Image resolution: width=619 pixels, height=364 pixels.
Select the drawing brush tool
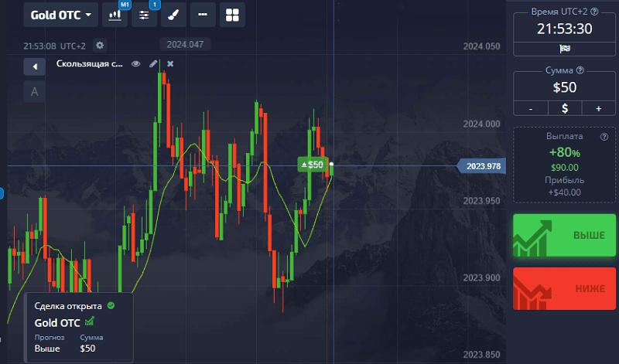pos(173,15)
